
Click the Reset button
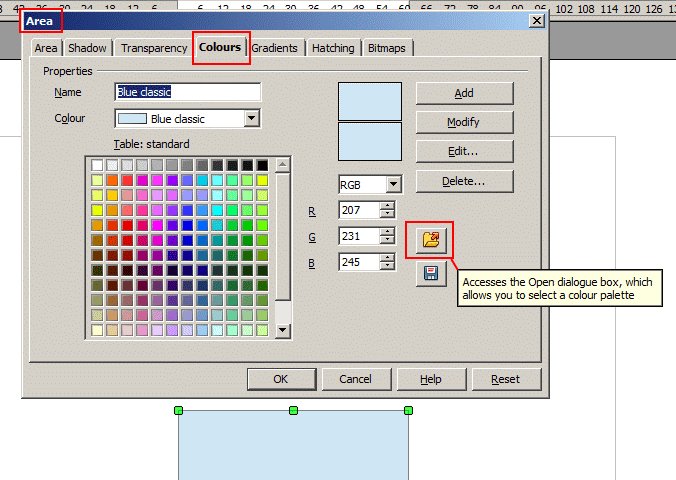pyautogui.click(x=505, y=379)
